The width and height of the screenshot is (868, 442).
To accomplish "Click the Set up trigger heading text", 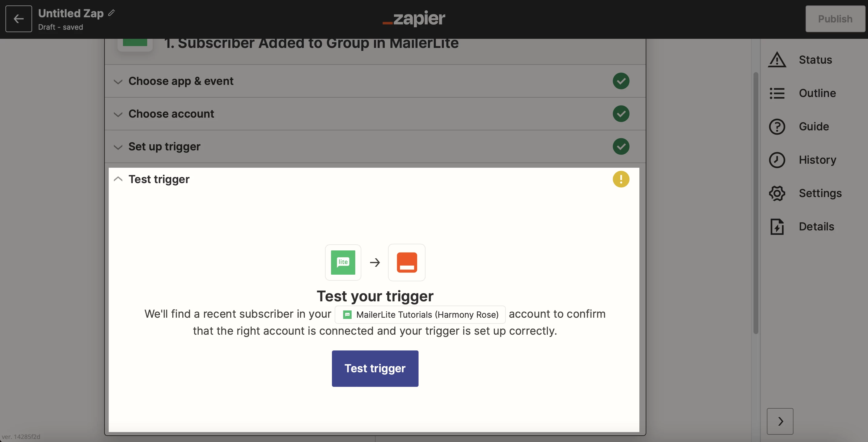I will 164,146.
